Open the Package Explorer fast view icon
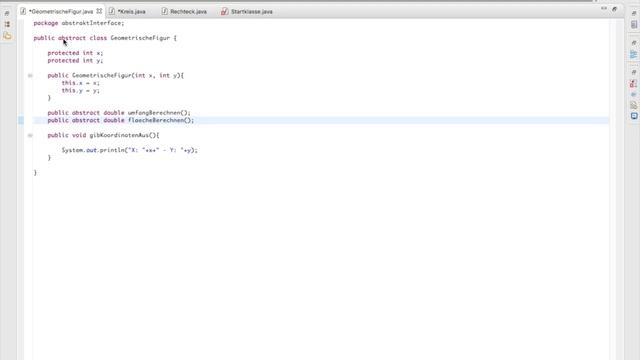 [7, 36]
